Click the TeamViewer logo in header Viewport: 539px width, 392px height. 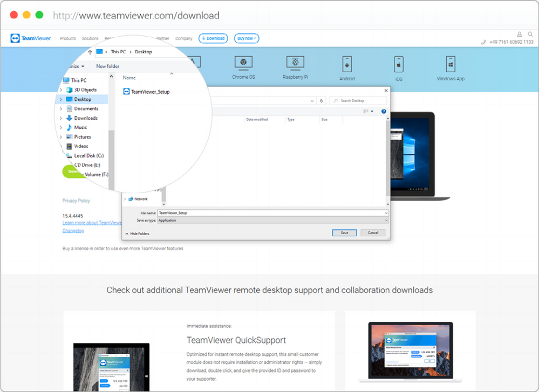coord(31,38)
